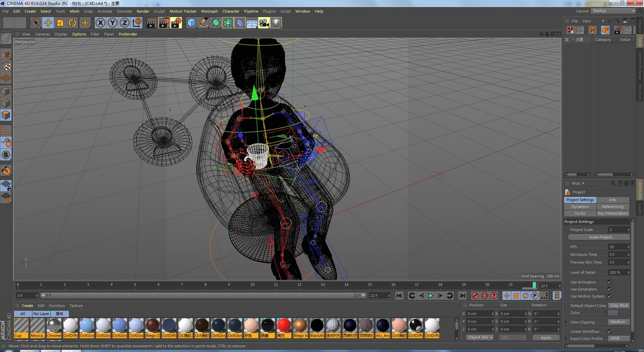644x352 pixels.
Task: Expand View Clipping disclosure triangle
Action: point(566,322)
